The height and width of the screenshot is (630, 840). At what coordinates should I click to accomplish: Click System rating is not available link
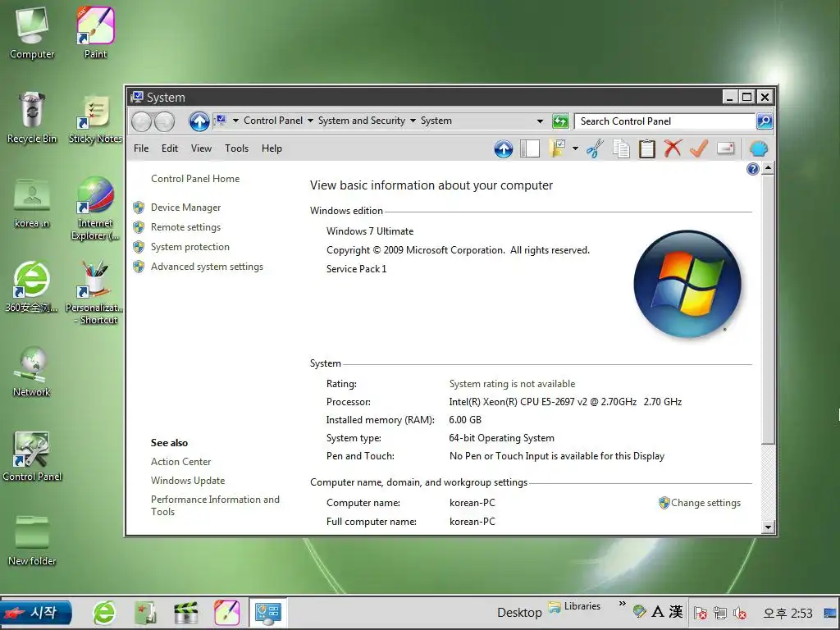[x=512, y=384]
